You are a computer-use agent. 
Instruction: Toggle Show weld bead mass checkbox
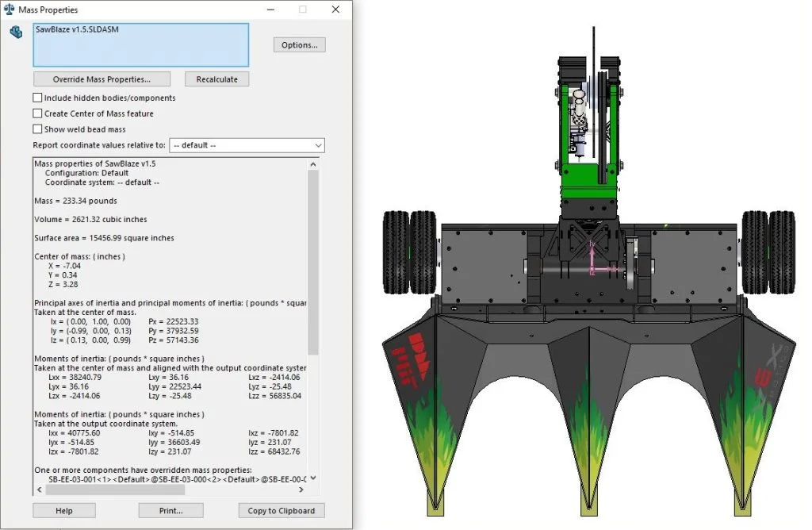coord(37,129)
